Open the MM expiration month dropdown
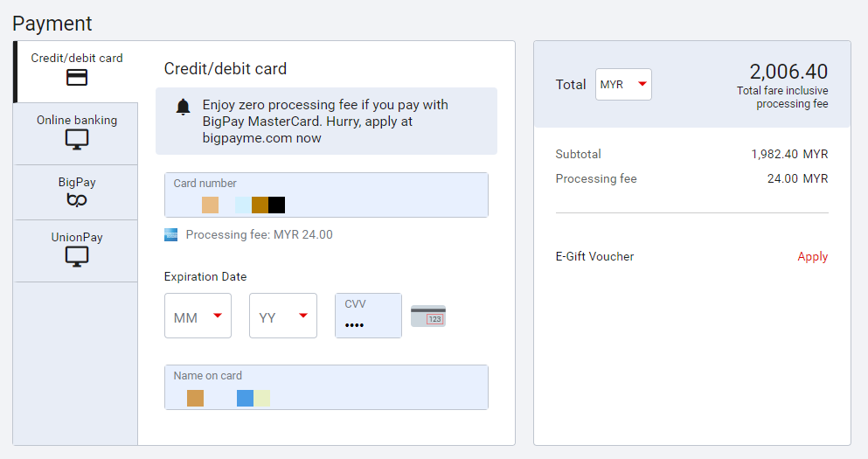 pos(198,316)
